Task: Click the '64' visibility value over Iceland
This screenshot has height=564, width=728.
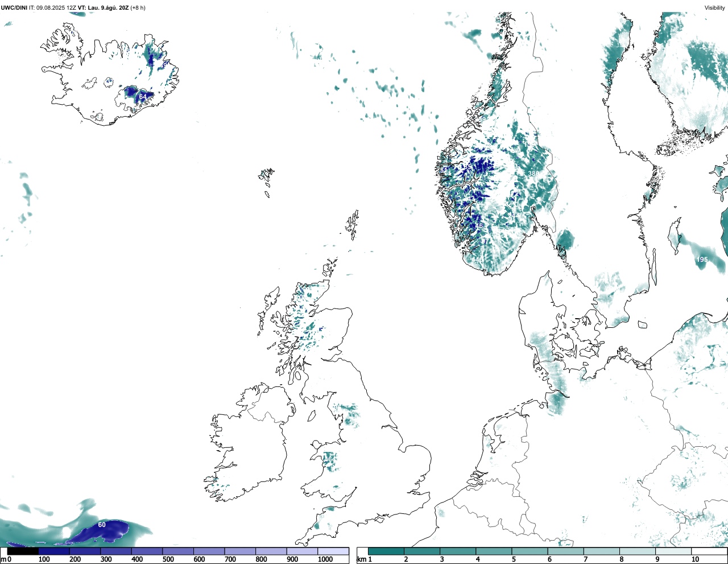Action: click(x=143, y=97)
